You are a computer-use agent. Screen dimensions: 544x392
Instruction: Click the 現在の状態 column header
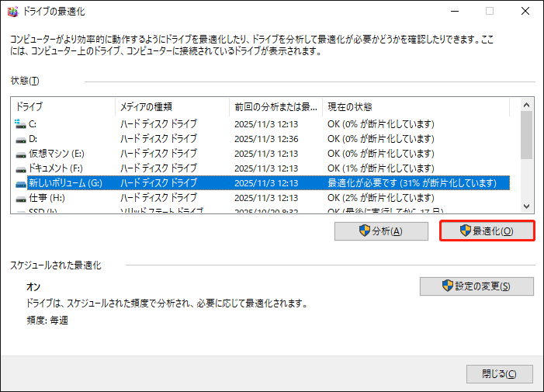pos(416,107)
